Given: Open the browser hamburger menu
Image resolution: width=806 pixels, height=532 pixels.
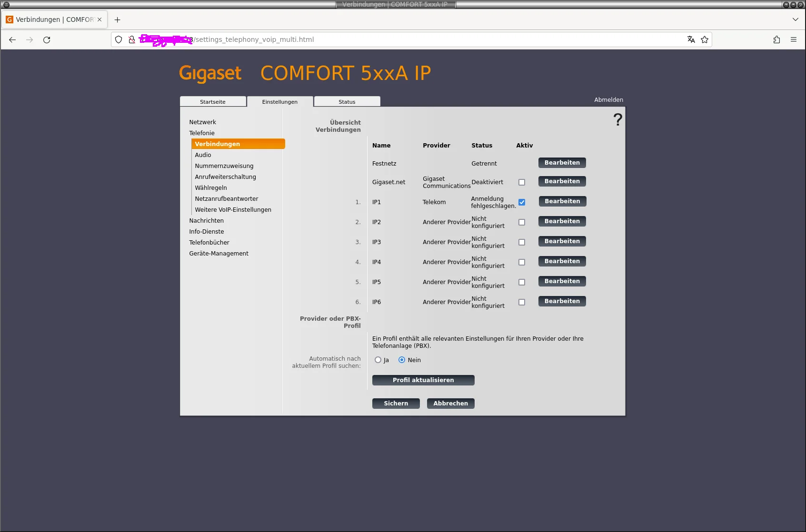Looking at the screenshot, I should (x=794, y=39).
